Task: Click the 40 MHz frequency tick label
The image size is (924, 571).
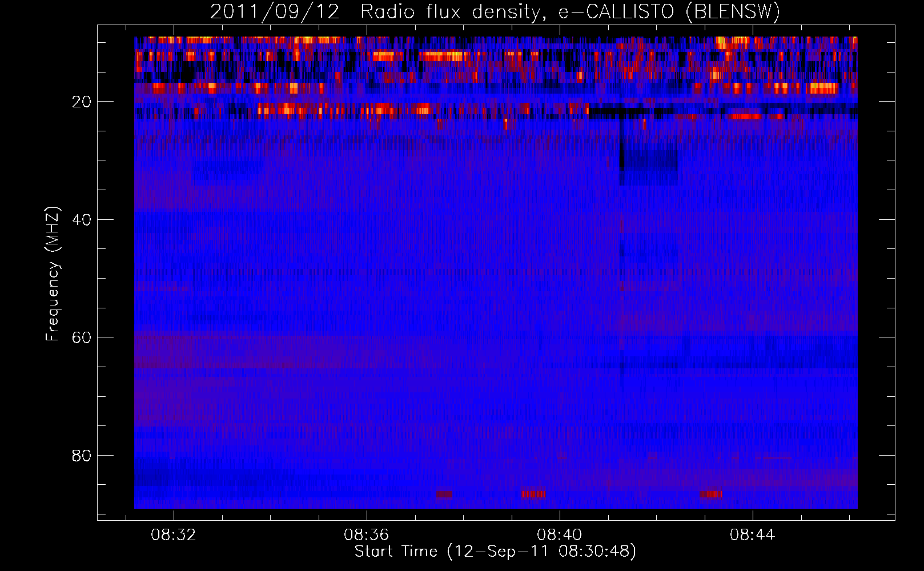Action: coord(82,220)
